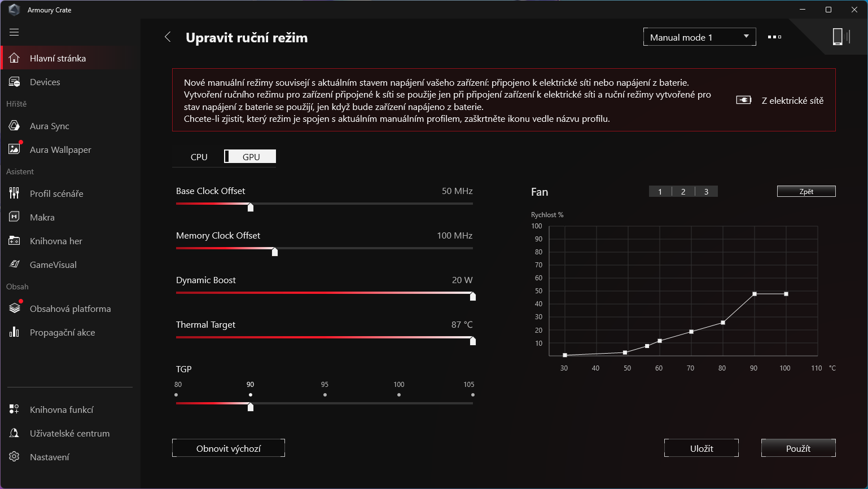Select fan preset 2
Screen dimensions: 868x489
(x=683, y=192)
